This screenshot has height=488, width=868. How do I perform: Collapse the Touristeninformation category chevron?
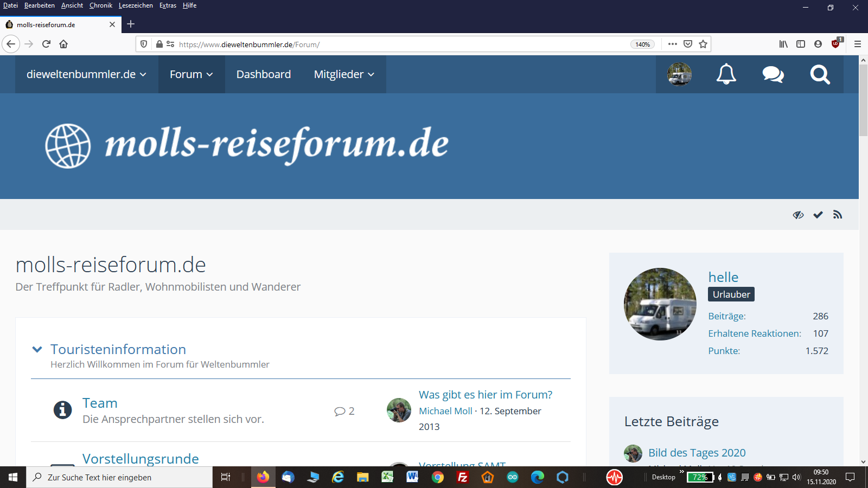[x=37, y=349]
